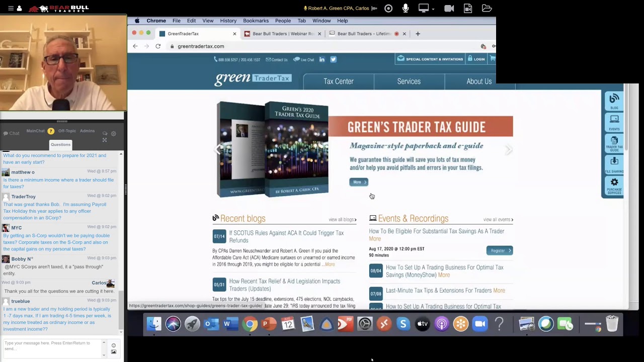Advance carousel with the next arrow
Image resolution: width=644 pixels, height=362 pixels.
click(509, 149)
